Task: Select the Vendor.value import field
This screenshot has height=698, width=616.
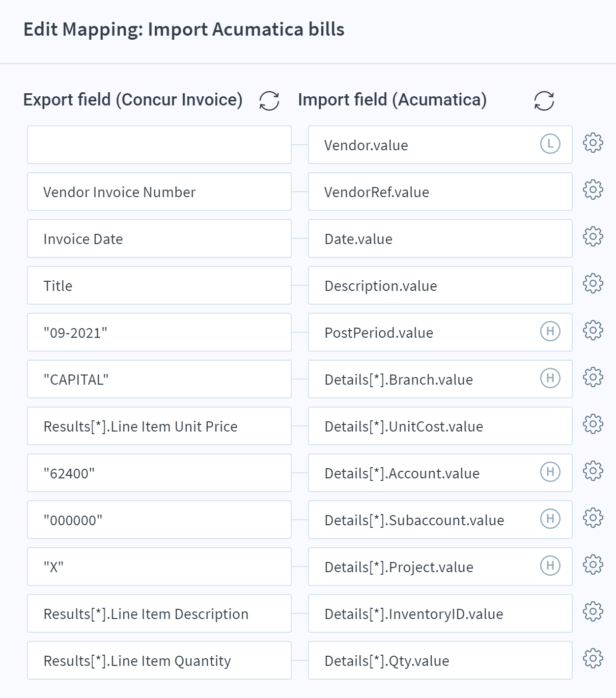Action: (440, 145)
